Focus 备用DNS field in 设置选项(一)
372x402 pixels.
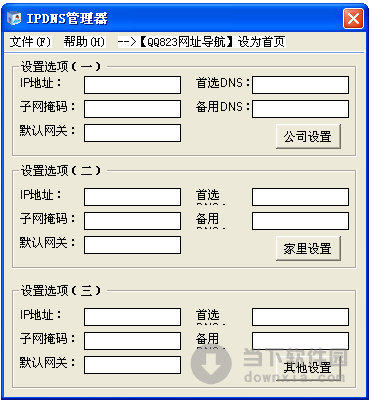(x=301, y=109)
